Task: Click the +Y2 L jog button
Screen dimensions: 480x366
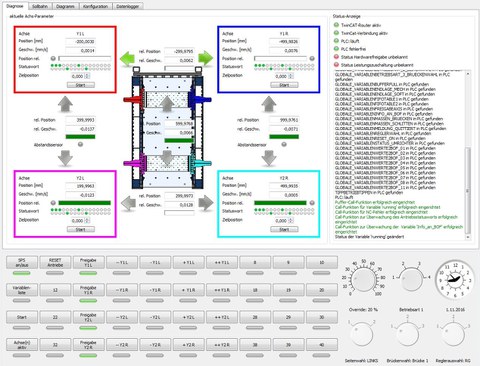Action: pos(188,317)
